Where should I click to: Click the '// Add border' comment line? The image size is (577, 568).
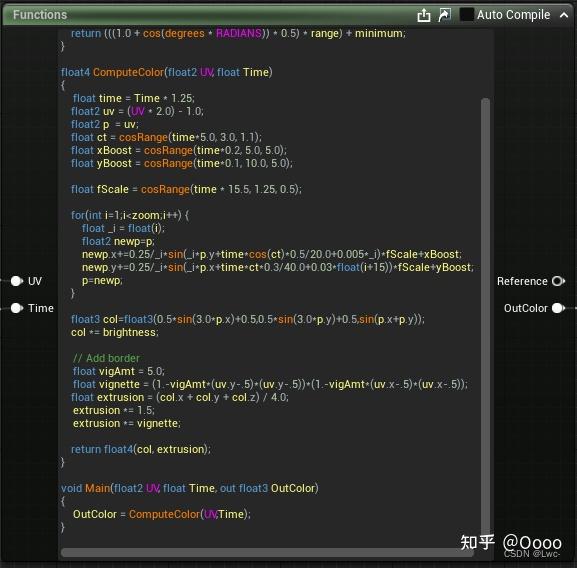(106, 358)
